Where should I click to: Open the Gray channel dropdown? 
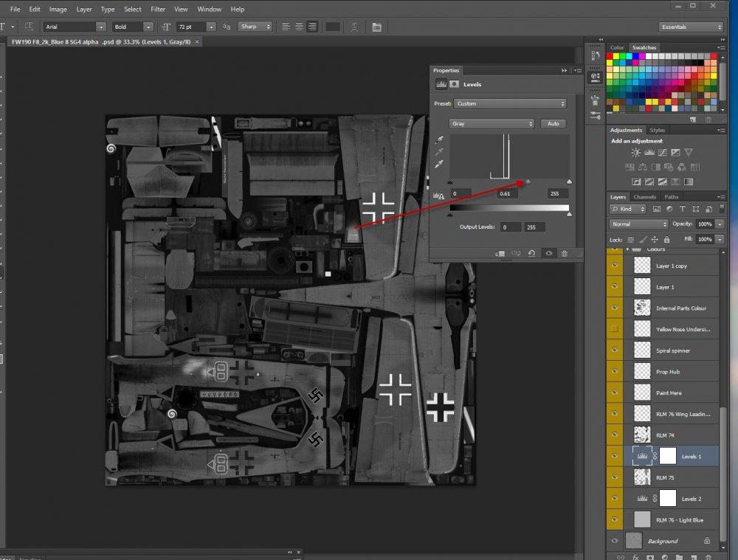click(x=492, y=124)
